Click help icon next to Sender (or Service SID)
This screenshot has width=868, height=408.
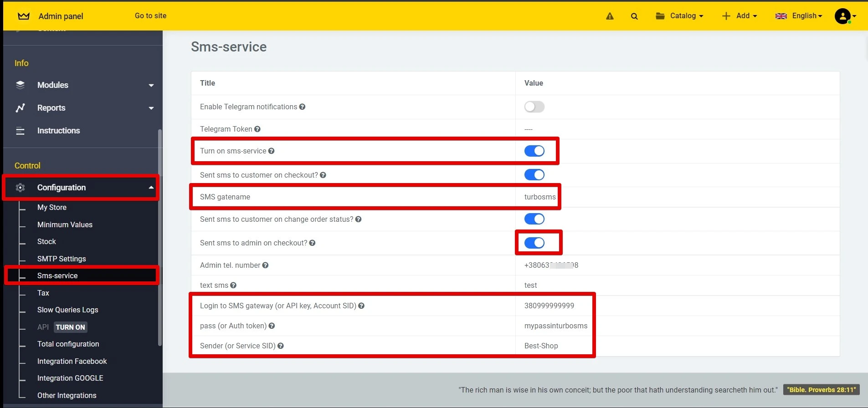click(x=281, y=346)
